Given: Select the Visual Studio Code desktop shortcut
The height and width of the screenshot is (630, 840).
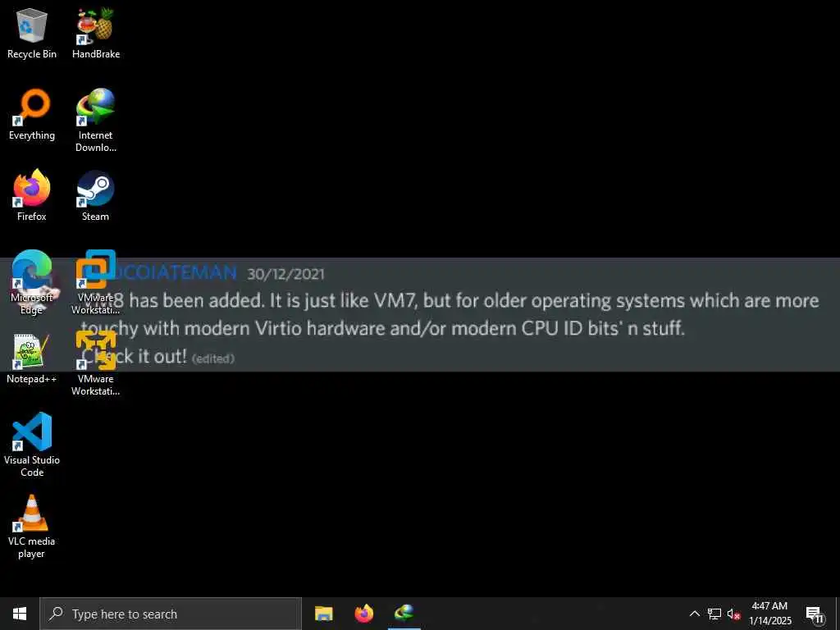Looking at the screenshot, I should 32,445.
